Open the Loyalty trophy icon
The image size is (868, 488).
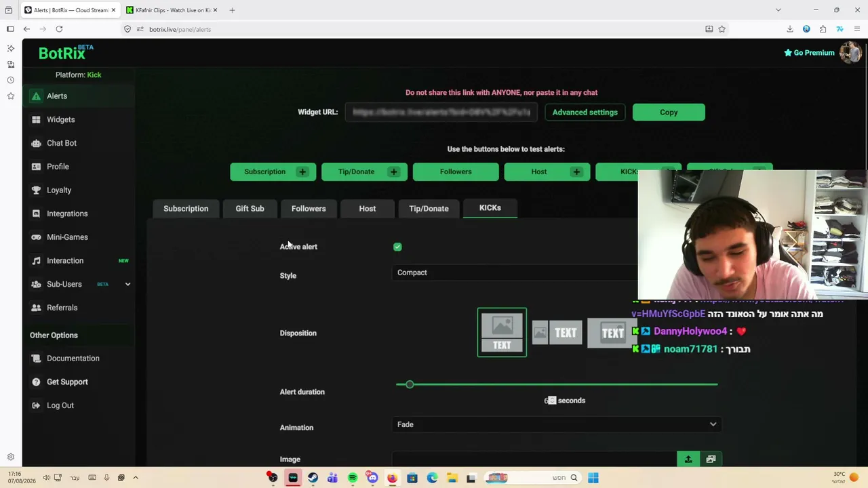tap(36, 190)
